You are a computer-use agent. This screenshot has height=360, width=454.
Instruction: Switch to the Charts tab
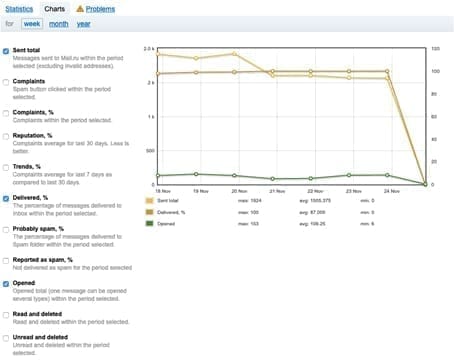pos(55,9)
